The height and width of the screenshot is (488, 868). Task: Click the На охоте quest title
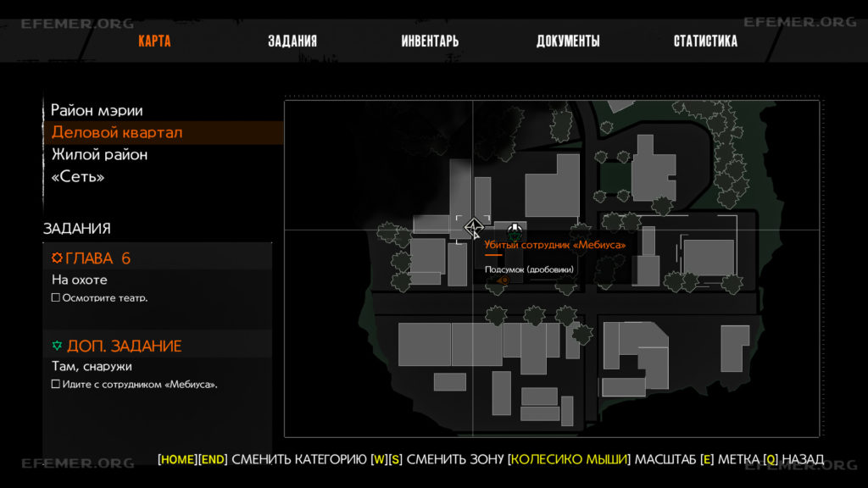coord(79,280)
